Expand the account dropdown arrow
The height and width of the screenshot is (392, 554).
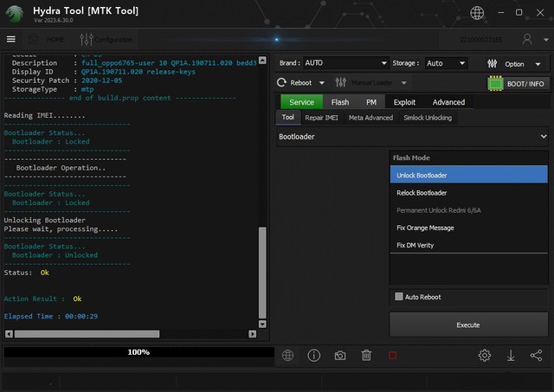[545, 40]
